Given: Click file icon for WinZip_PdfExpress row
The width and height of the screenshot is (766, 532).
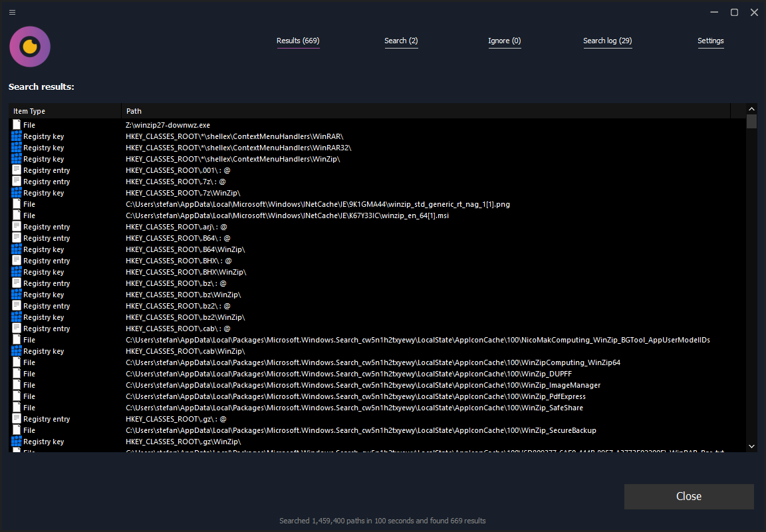Looking at the screenshot, I should (x=17, y=396).
